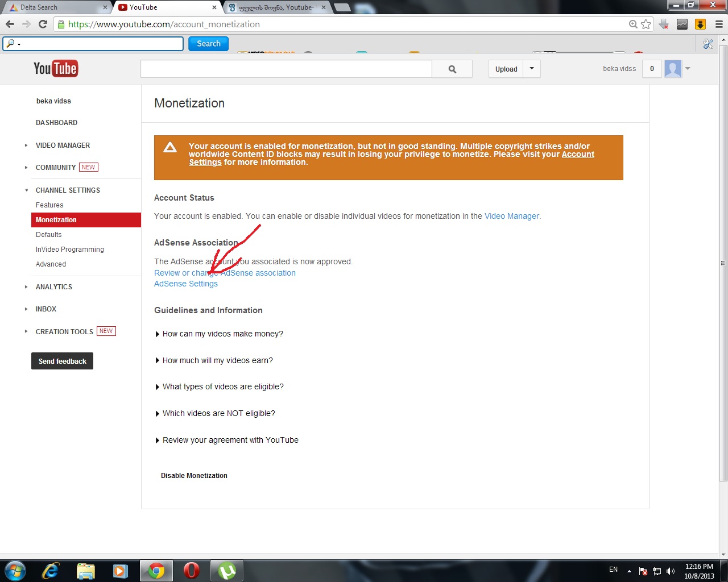The width and height of the screenshot is (728, 582).
Task: Expand 'Which videos are NOT eligible?'
Action: coord(215,414)
